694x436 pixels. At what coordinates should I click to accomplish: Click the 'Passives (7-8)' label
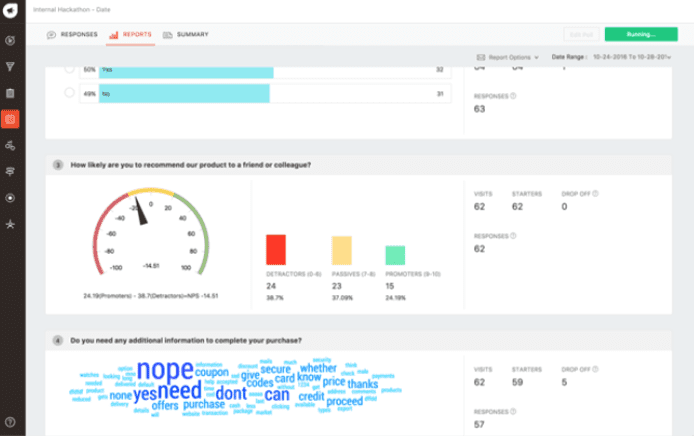tap(353, 274)
